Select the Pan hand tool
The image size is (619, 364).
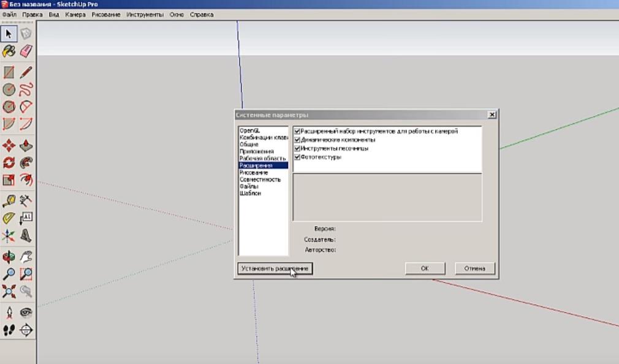pyautogui.click(x=26, y=257)
